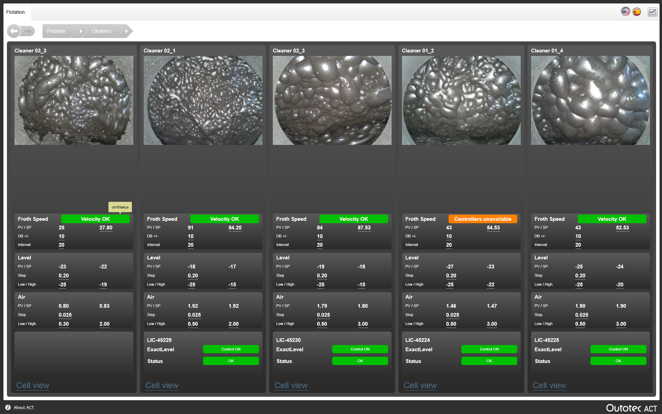Click Air setpoint 1.80 in Cleaner 02_3
This screenshot has height=414, width=662.
363,306
